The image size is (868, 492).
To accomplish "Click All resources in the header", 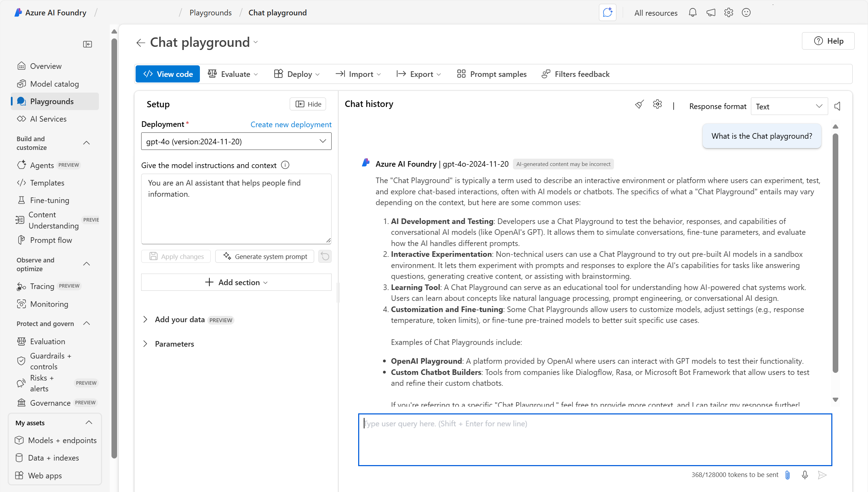I will pos(656,13).
